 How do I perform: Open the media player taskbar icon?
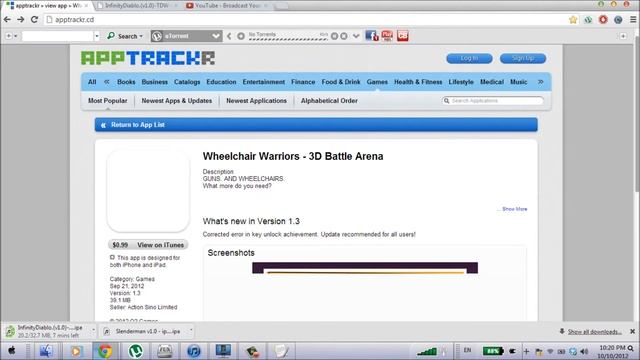76,351
